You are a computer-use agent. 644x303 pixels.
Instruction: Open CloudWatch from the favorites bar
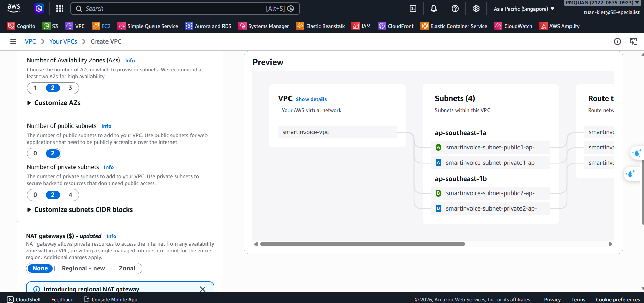(513, 26)
